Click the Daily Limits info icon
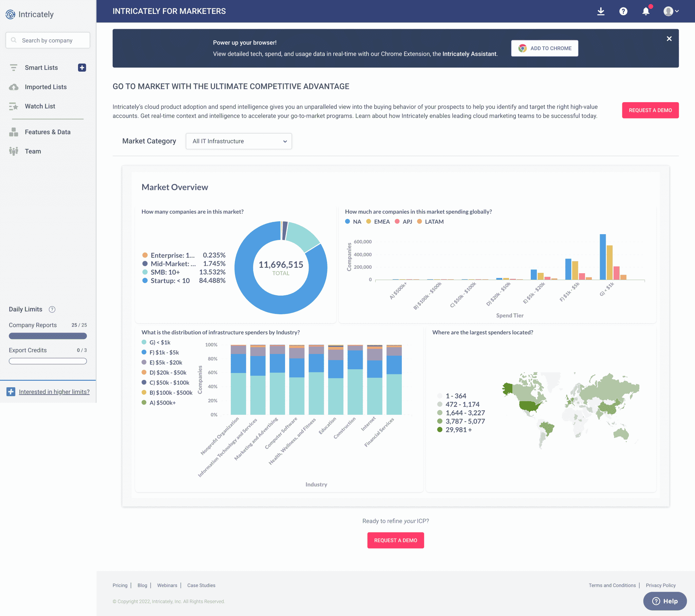 tap(52, 309)
